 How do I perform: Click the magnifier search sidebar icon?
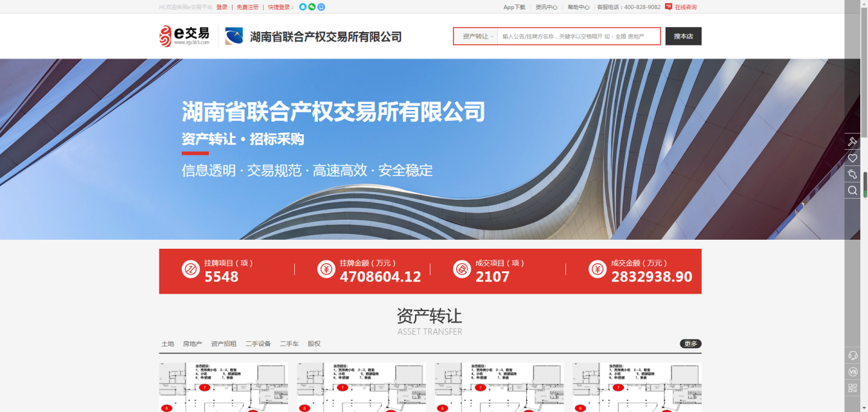[x=853, y=190]
